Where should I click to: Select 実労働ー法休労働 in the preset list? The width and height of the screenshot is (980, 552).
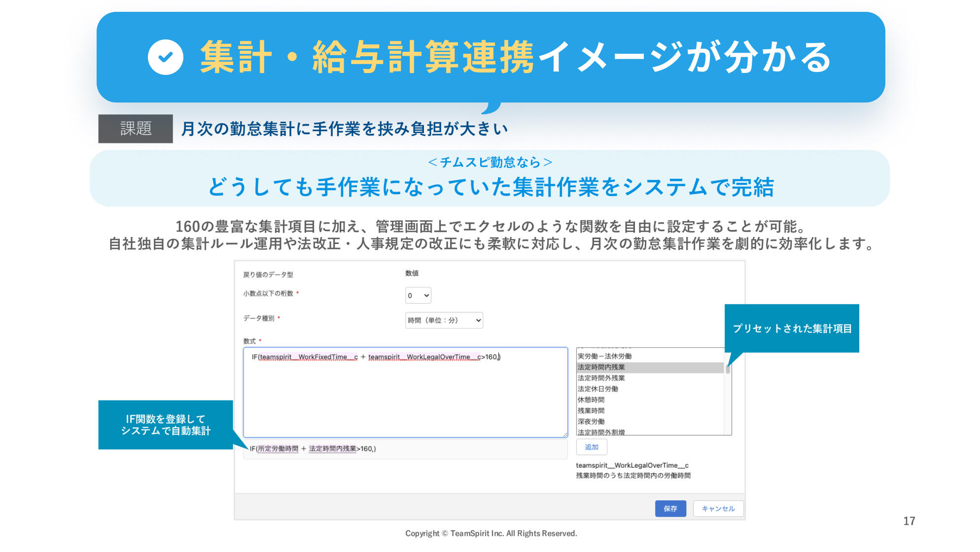pyautogui.click(x=604, y=356)
